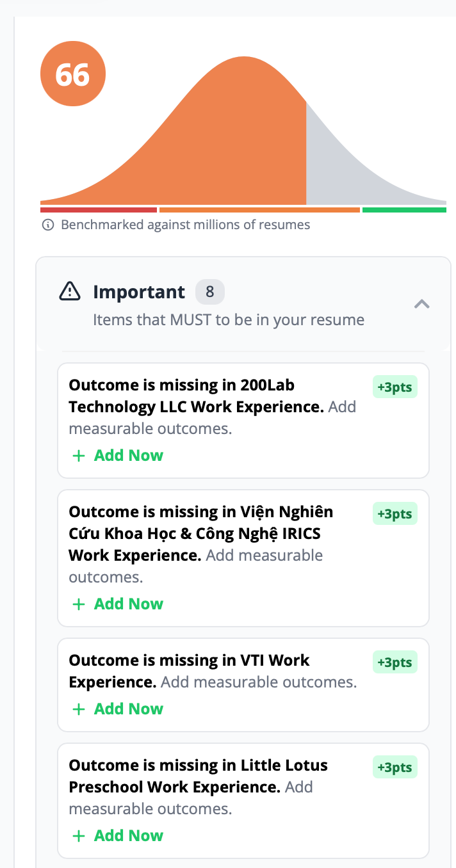The height and width of the screenshot is (868, 456).
Task: Click the +3pts badge on 200Lab card
Action: tap(395, 387)
